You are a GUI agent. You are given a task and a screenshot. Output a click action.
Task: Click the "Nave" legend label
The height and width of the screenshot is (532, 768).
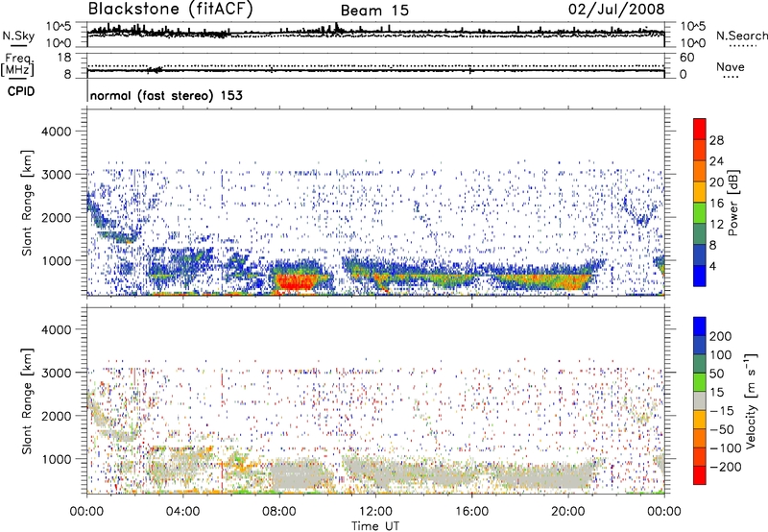730,66
